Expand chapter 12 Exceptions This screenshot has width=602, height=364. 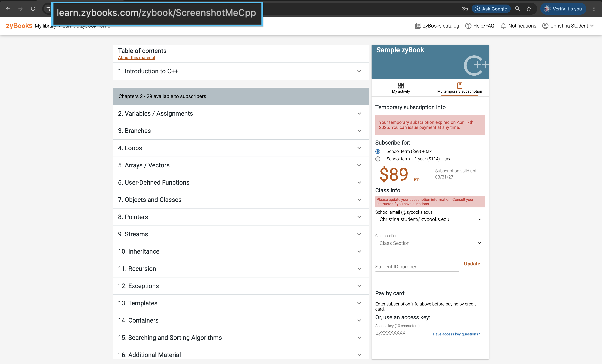click(241, 286)
